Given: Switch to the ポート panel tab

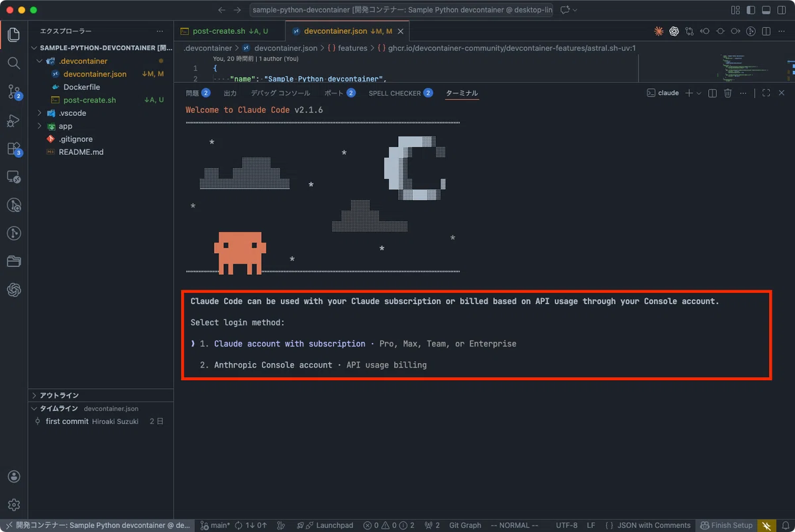Looking at the screenshot, I should [x=340, y=93].
